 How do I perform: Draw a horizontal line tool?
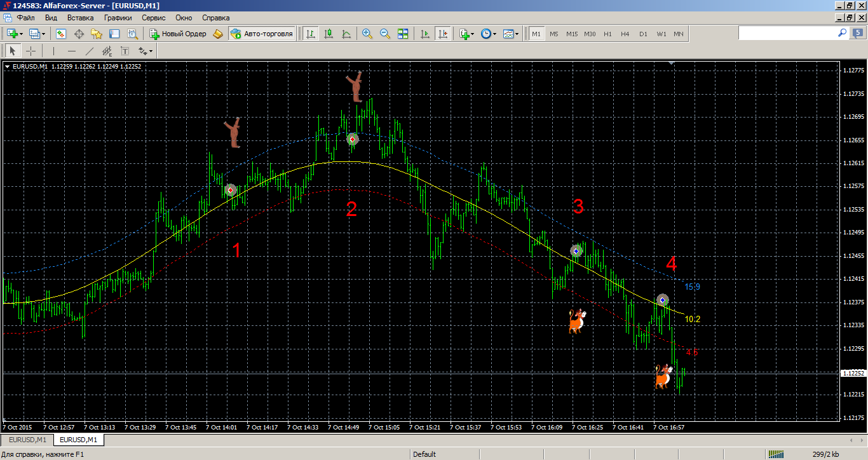pyautogui.click(x=71, y=51)
